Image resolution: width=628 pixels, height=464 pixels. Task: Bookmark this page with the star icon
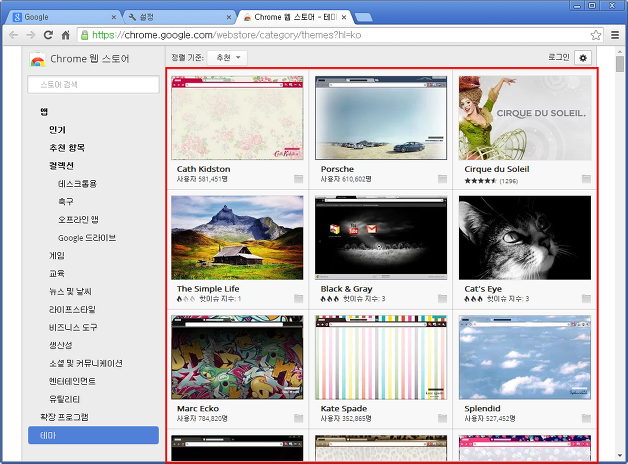point(596,35)
